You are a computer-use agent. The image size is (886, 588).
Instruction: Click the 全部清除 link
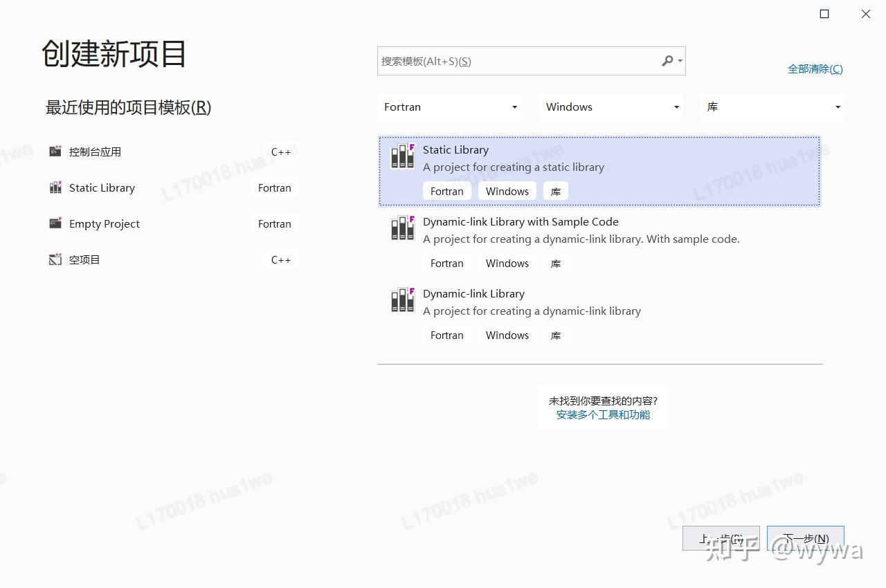tap(815, 68)
